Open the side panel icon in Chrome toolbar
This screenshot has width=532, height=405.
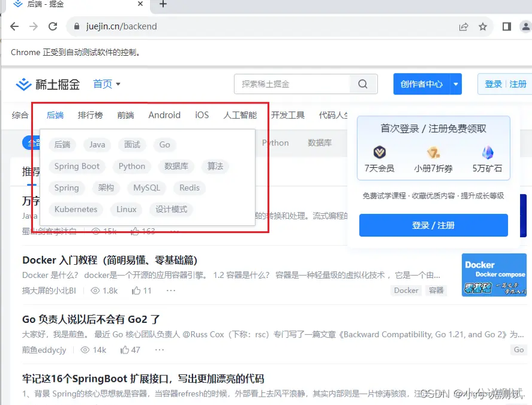(x=507, y=26)
